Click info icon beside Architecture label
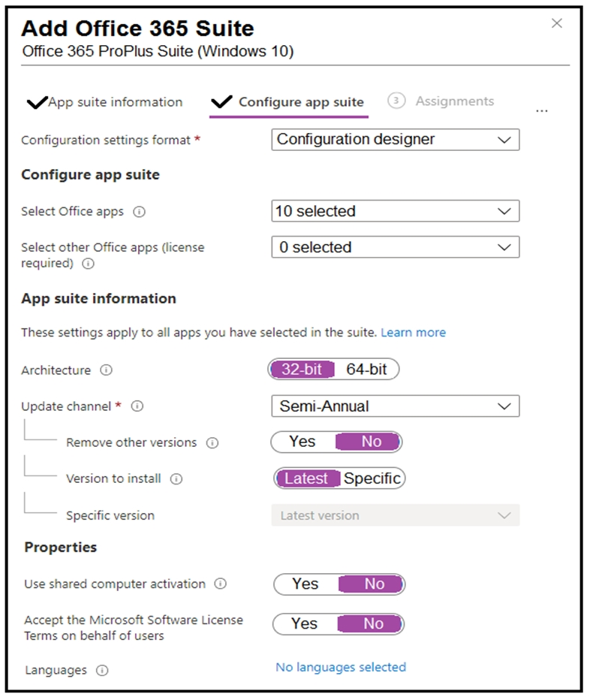 coord(107,370)
